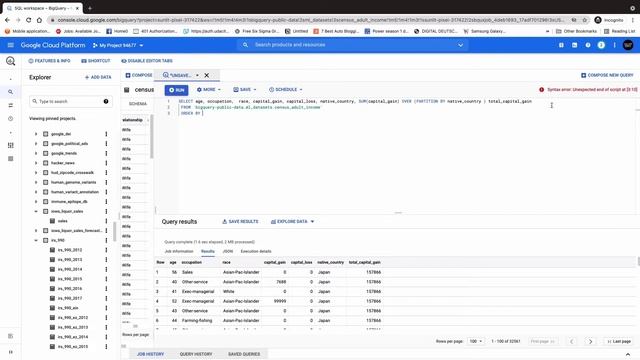The image size is (640, 360).
Task: Open the Execution details tab
Action: [256, 251]
